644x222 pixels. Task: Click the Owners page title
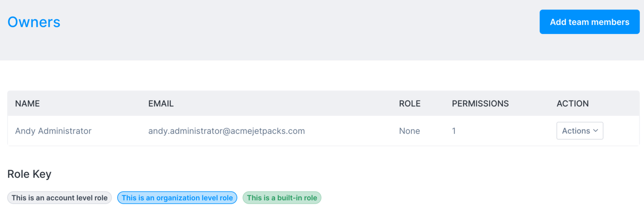[x=34, y=22]
